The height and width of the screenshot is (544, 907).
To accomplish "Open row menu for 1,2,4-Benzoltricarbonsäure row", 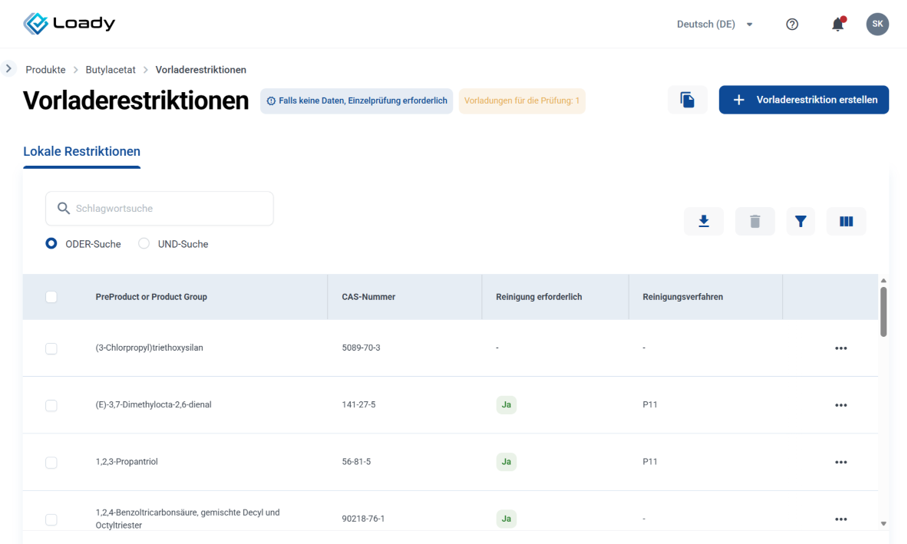I will 841,519.
